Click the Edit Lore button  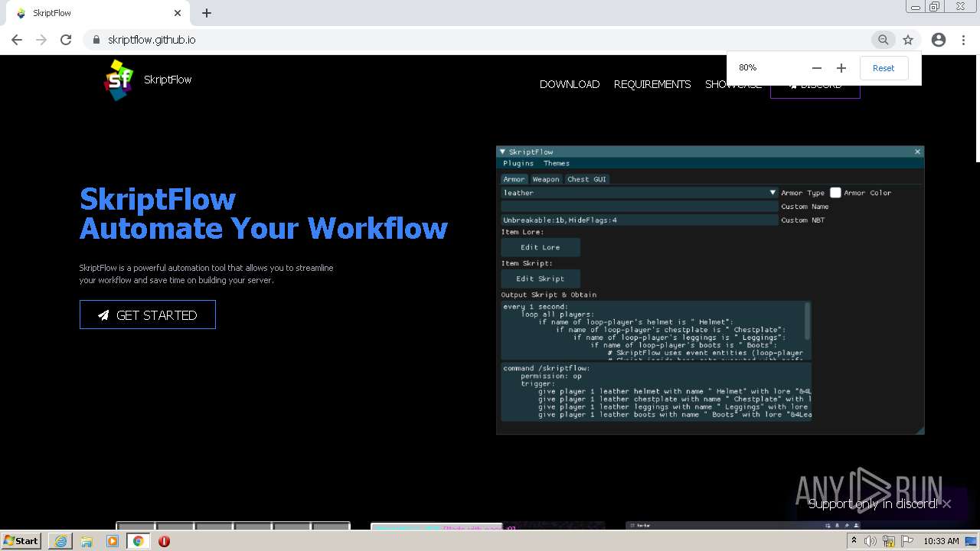click(x=541, y=247)
